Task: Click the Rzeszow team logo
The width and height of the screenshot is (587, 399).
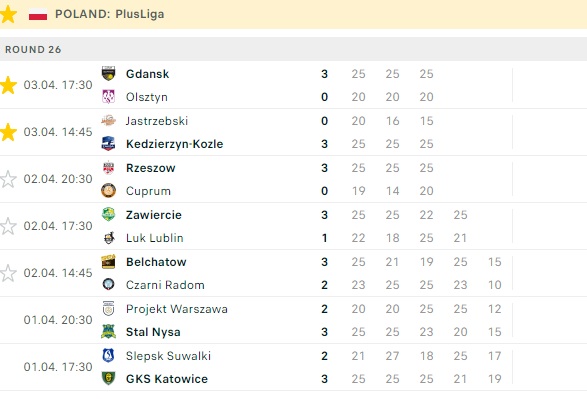Action: point(108,168)
